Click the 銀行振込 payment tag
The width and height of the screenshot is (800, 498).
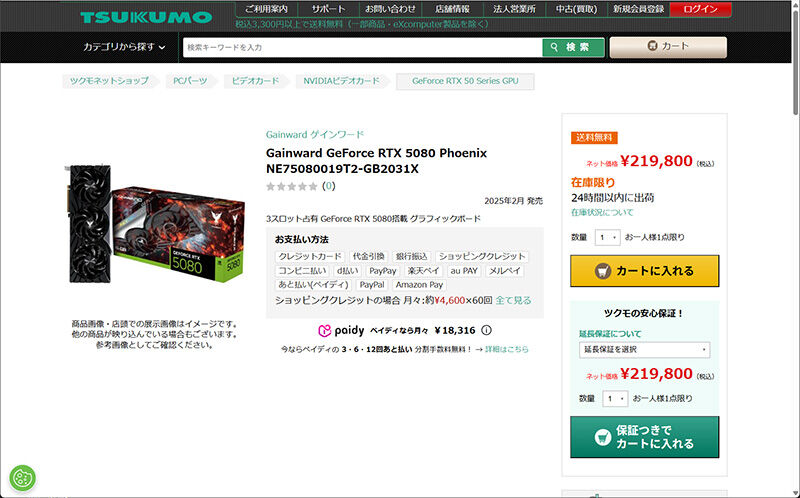[411, 256]
